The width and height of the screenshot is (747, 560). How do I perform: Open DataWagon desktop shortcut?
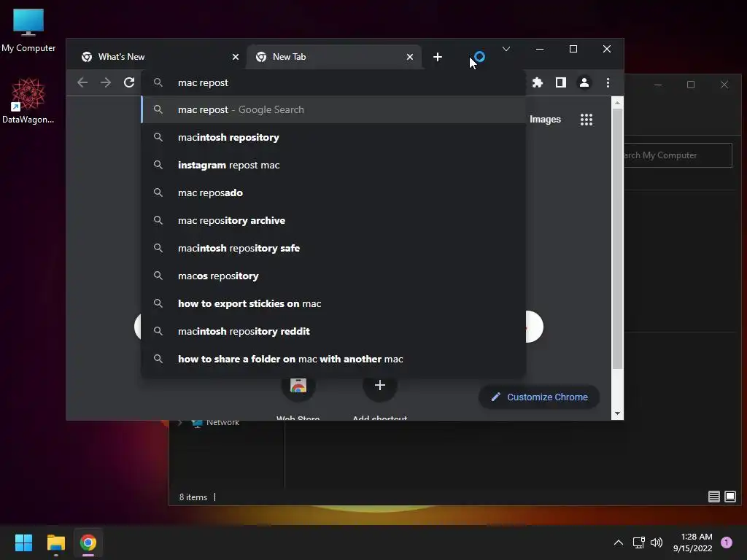28,101
